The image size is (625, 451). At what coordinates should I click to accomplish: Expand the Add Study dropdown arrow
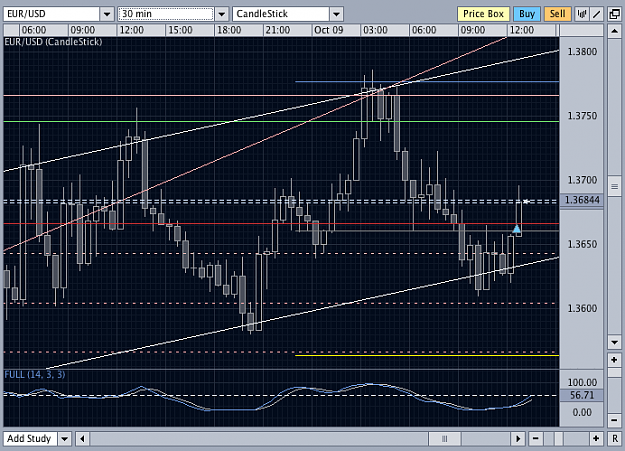65,439
